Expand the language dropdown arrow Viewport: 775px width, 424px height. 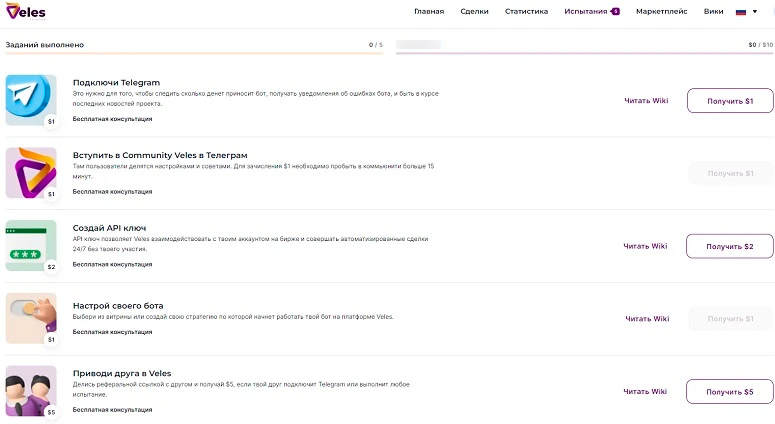point(756,12)
